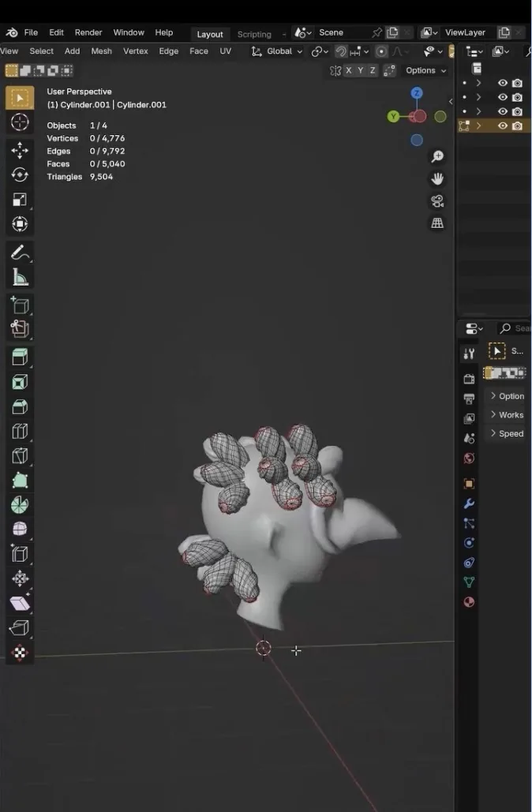Open the Render menu
The width and height of the screenshot is (532, 812).
point(88,32)
